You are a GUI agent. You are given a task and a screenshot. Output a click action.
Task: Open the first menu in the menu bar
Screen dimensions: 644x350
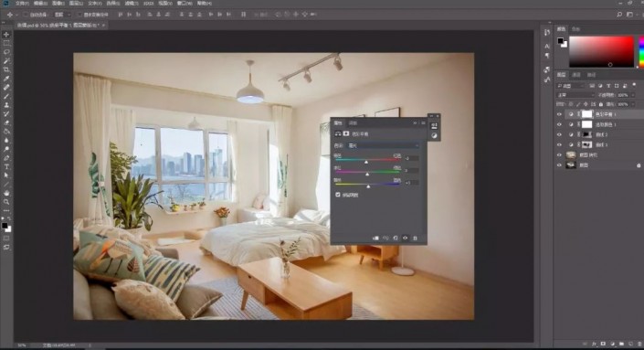pos(22,4)
